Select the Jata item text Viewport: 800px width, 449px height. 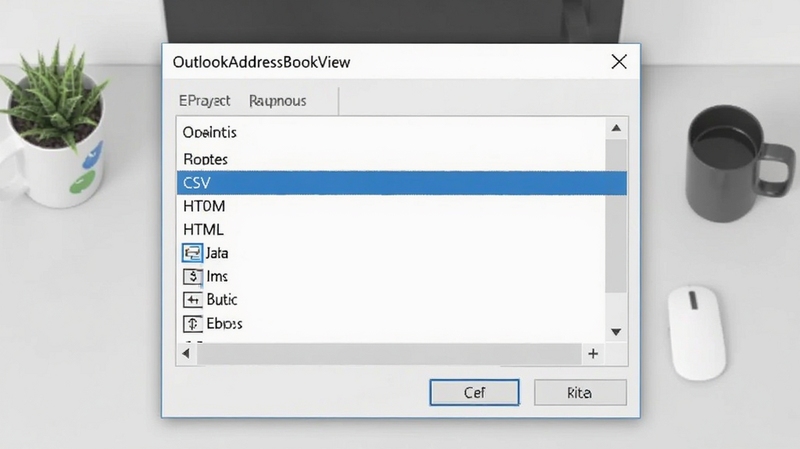(217, 253)
